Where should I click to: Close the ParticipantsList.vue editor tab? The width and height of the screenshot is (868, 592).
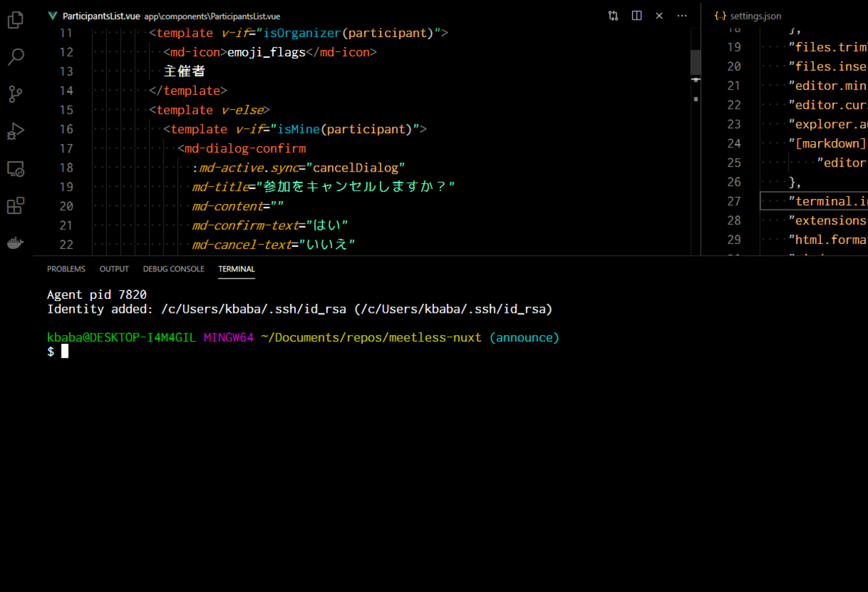pyautogui.click(x=659, y=15)
